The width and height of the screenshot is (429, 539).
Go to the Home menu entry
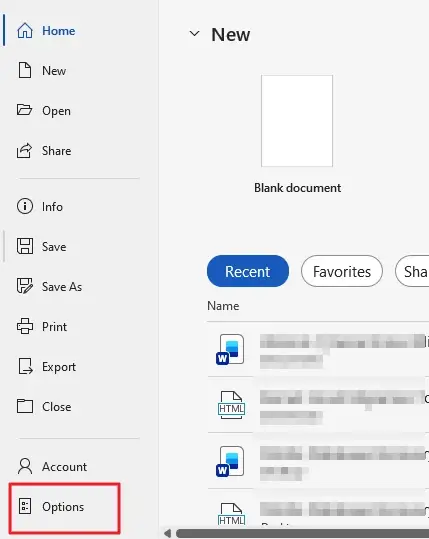58,31
